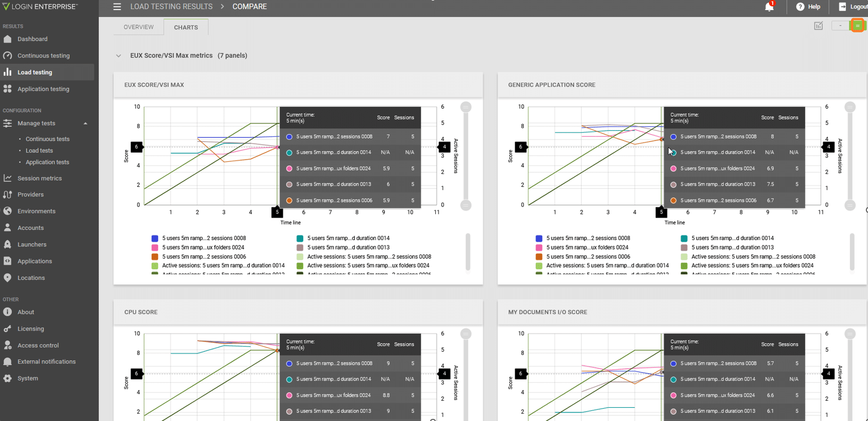Image resolution: width=868 pixels, height=421 pixels.
Task: Open Application tests under Manage tests
Action: [x=47, y=162]
